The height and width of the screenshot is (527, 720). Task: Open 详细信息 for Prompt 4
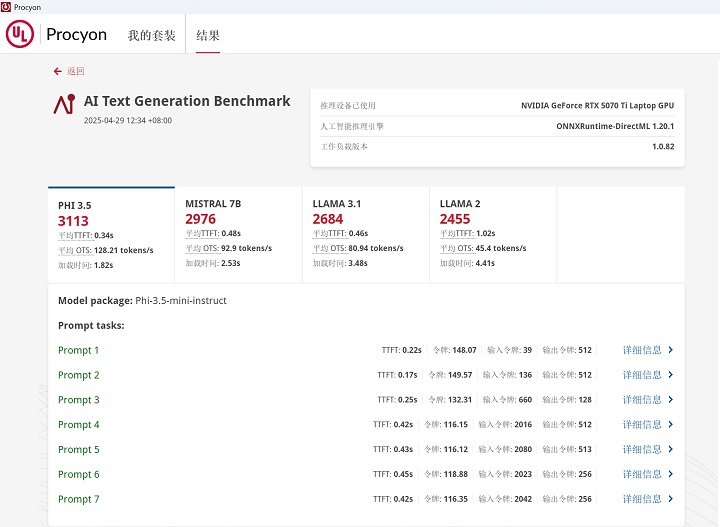click(x=642, y=424)
